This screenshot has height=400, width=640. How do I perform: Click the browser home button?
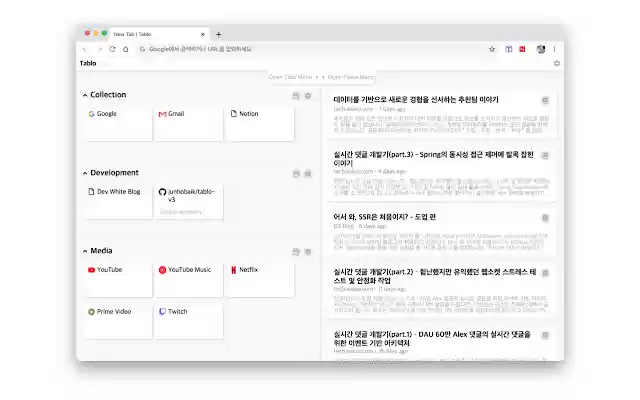[126, 49]
